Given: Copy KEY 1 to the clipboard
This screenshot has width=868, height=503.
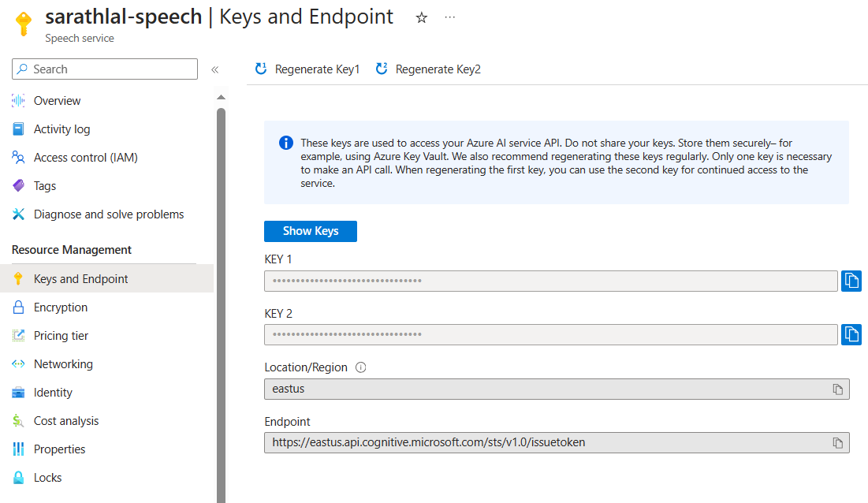Looking at the screenshot, I should [851, 281].
